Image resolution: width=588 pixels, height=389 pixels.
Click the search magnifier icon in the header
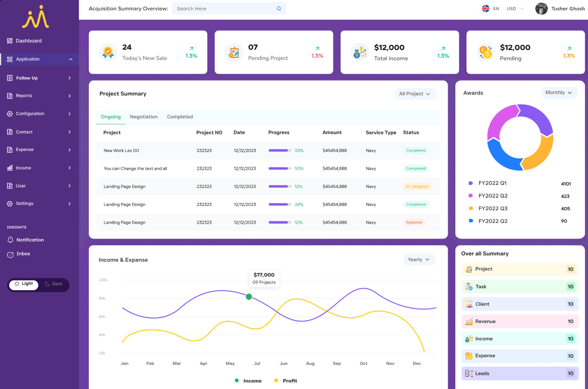coord(279,8)
